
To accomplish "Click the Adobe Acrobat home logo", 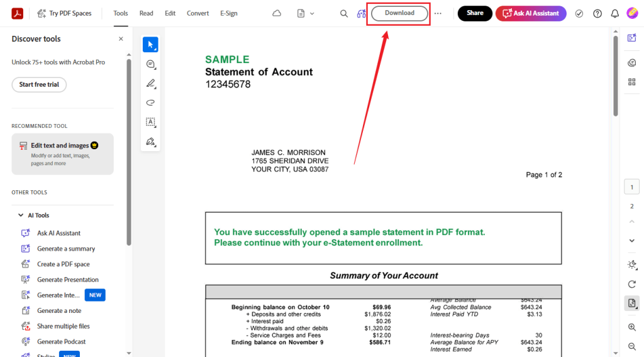I will [17, 13].
